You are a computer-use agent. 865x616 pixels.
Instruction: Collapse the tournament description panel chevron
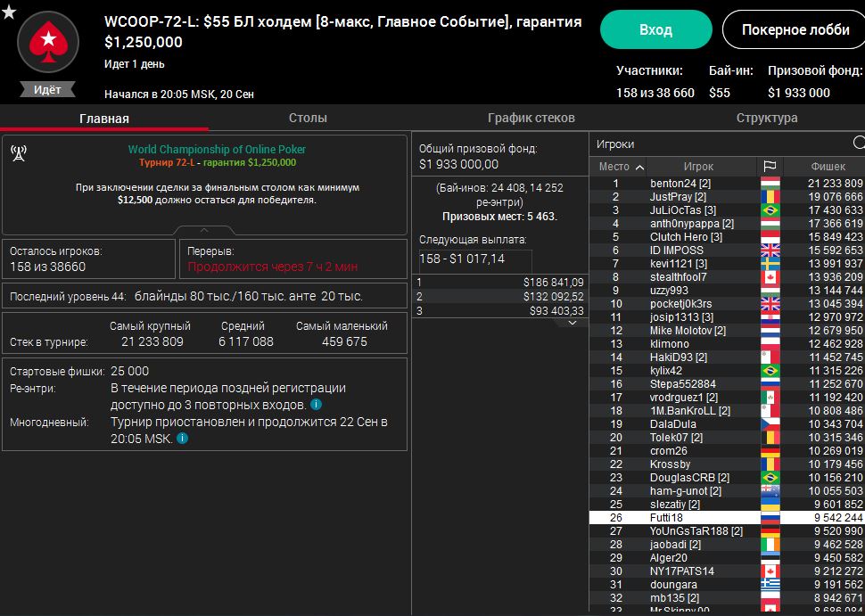pyautogui.click(x=204, y=230)
